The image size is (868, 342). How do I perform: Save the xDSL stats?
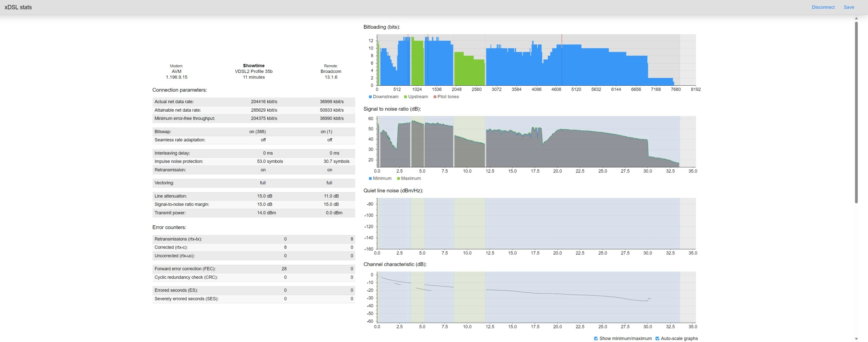click(x=848, y=7)
